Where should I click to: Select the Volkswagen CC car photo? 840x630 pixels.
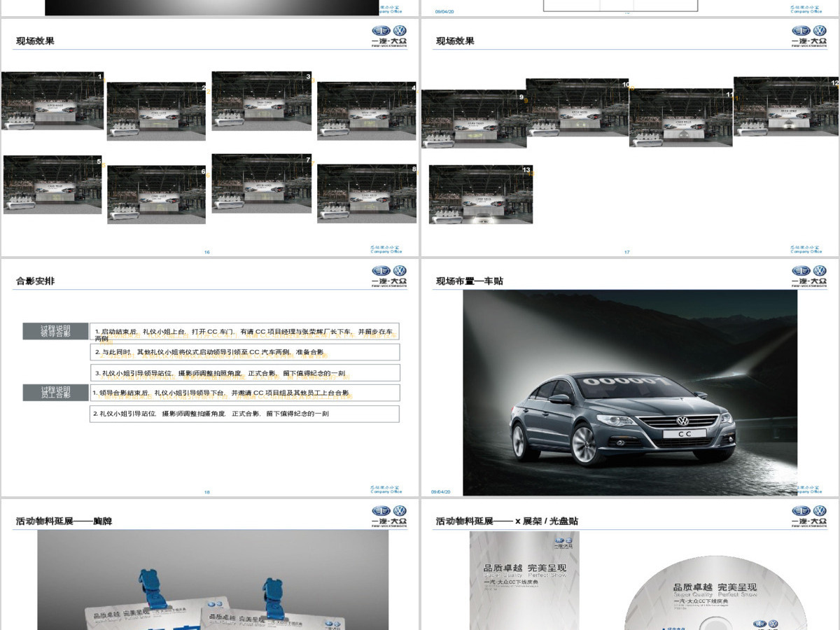[630, 393]
